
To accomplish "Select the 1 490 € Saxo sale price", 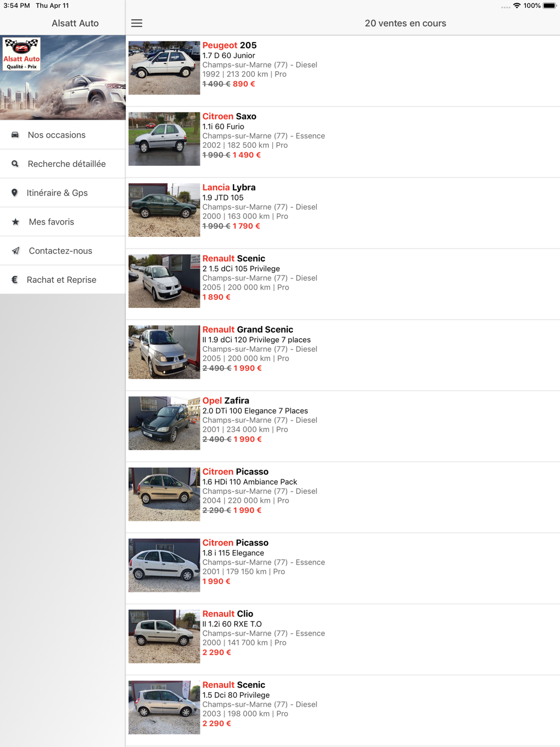I will 246,155.
